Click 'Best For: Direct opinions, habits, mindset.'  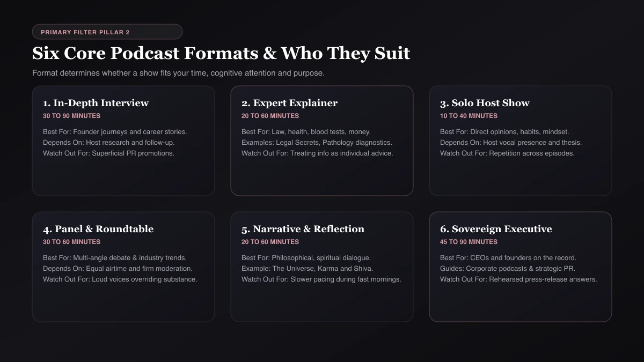click(504, 132)
